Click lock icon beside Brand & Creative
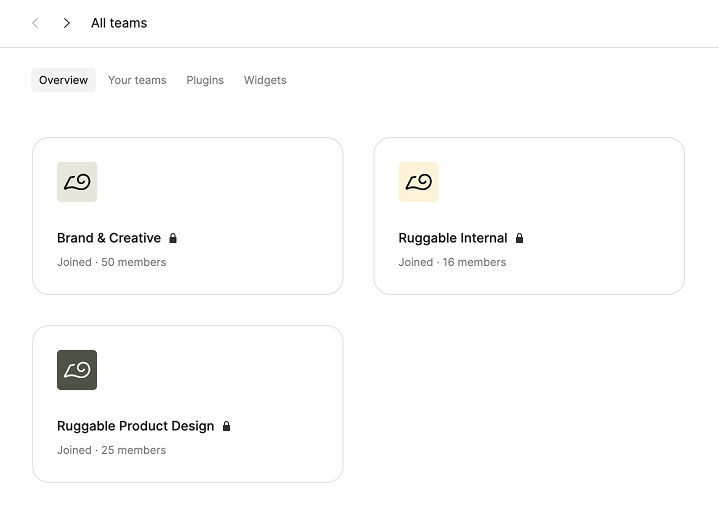The image size is (719, 529). coord(173,238)
